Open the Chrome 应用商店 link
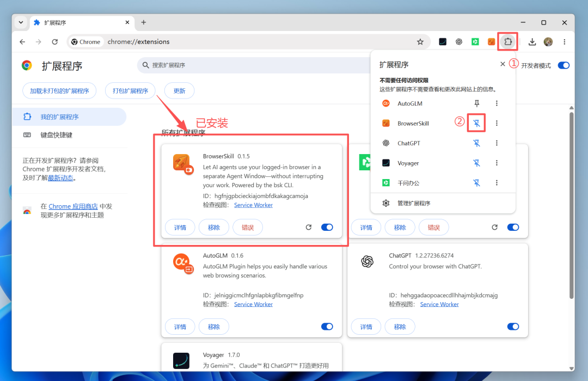The image size is (588, 381). (73, 206)
